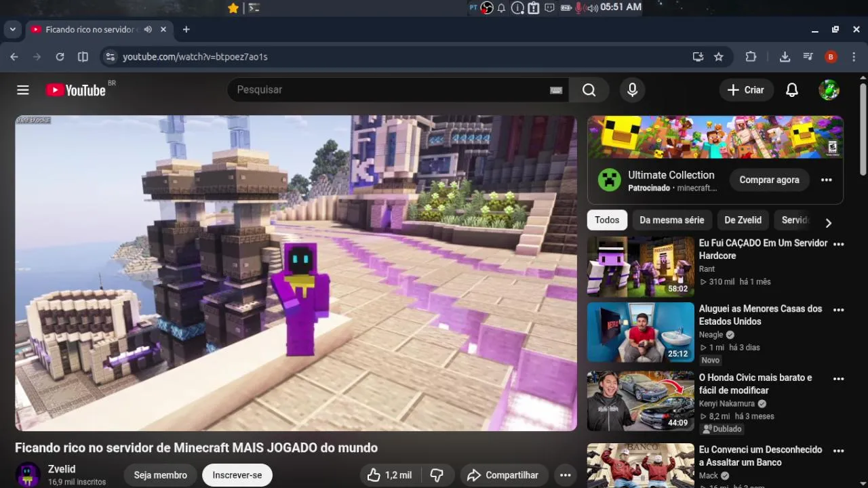The image size is (868, 488).
Task: Start voice search with the microphone
Action: (x=632, y=90)
